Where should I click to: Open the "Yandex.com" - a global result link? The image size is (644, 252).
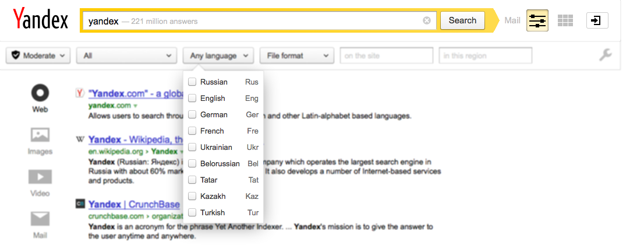click(136, 93)
